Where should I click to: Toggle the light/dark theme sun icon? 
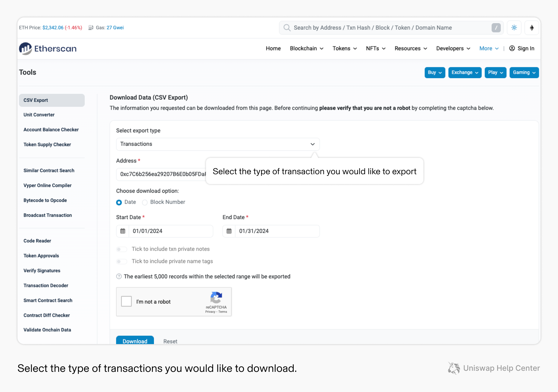(514, 27)
